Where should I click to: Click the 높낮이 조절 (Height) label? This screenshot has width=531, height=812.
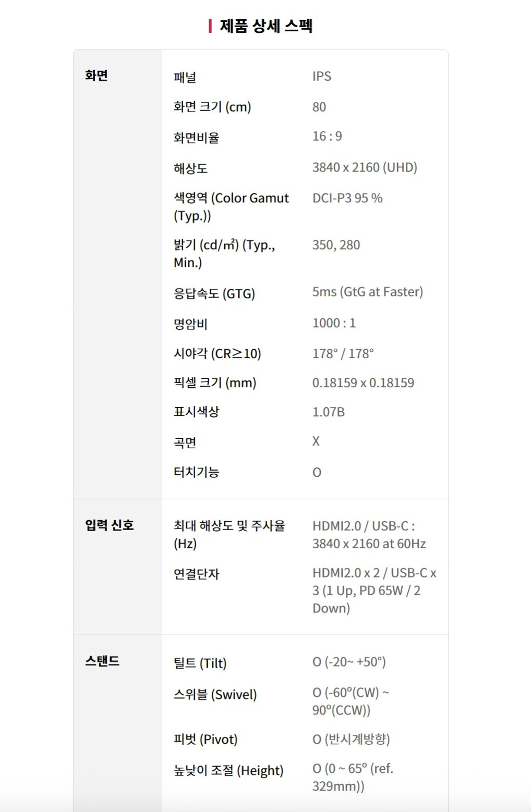228,770
